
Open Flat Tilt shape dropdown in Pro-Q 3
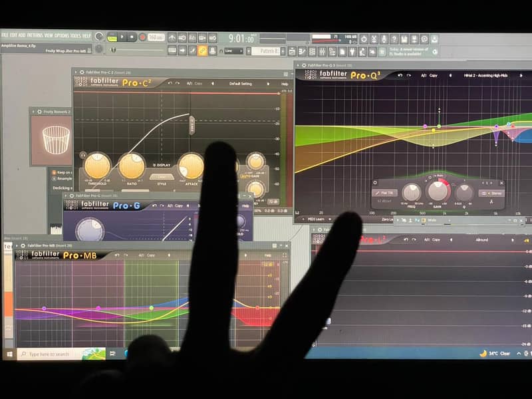pyautogui.click(x=384, y=193)
